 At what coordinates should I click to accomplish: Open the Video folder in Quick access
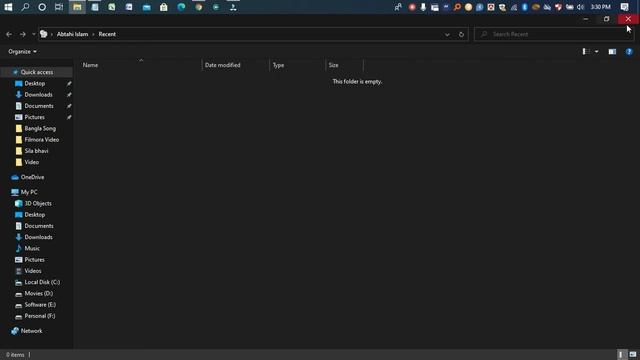coord(31,162)
